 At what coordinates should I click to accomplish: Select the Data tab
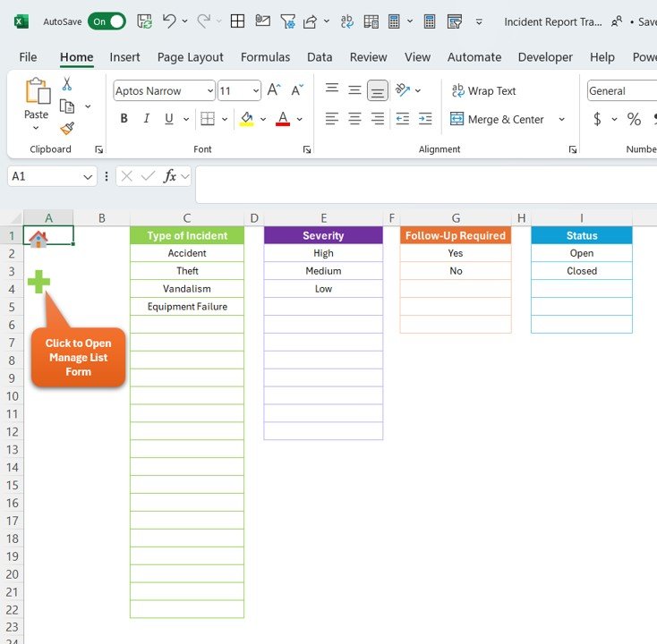(320, 57)
